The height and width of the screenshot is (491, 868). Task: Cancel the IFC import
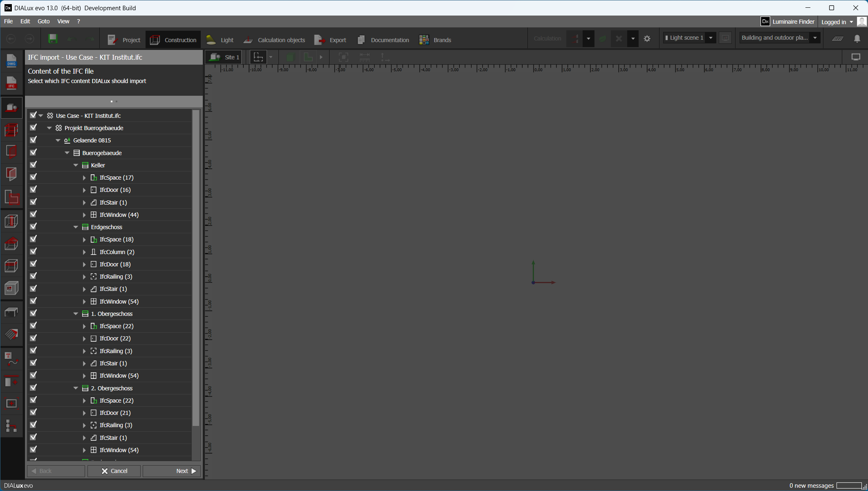point(114,471)
